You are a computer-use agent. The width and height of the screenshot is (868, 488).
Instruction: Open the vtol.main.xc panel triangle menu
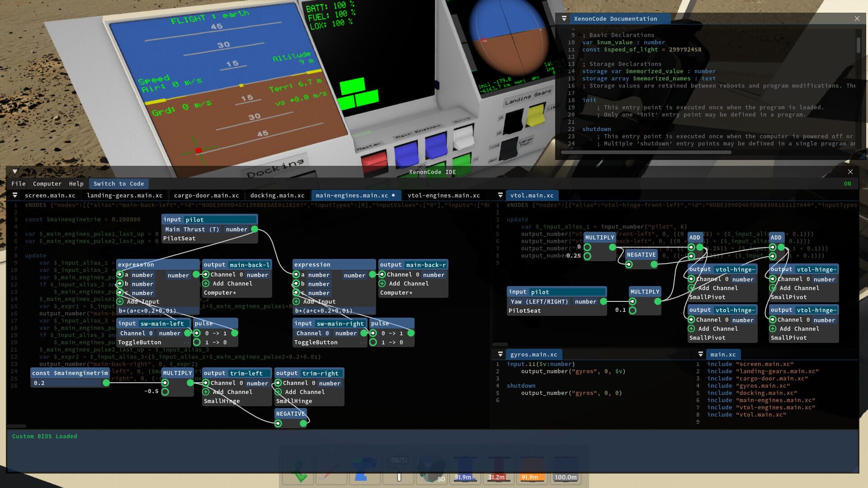[x=500, y=195]
